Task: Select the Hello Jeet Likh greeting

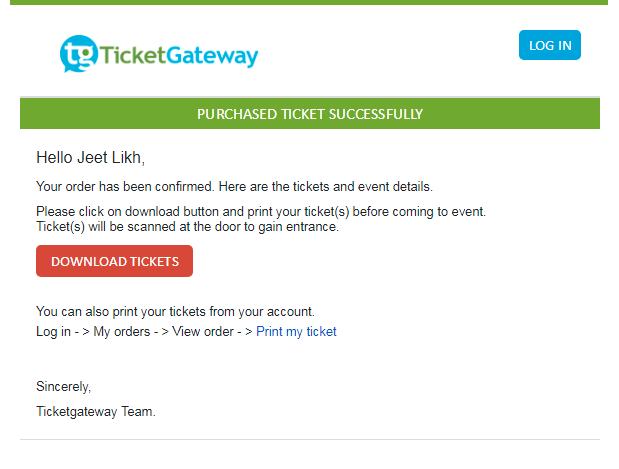Action: click(90, 158)
